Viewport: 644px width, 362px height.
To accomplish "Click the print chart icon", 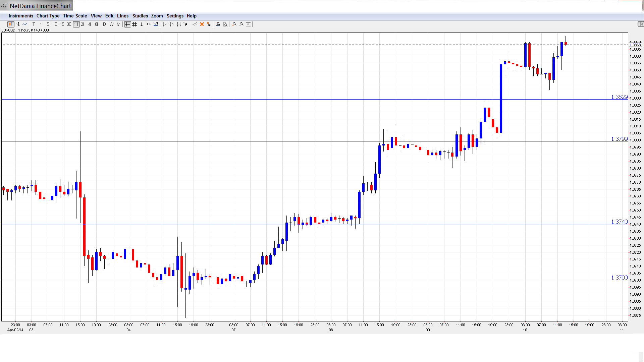I will (x=218, y=24).
